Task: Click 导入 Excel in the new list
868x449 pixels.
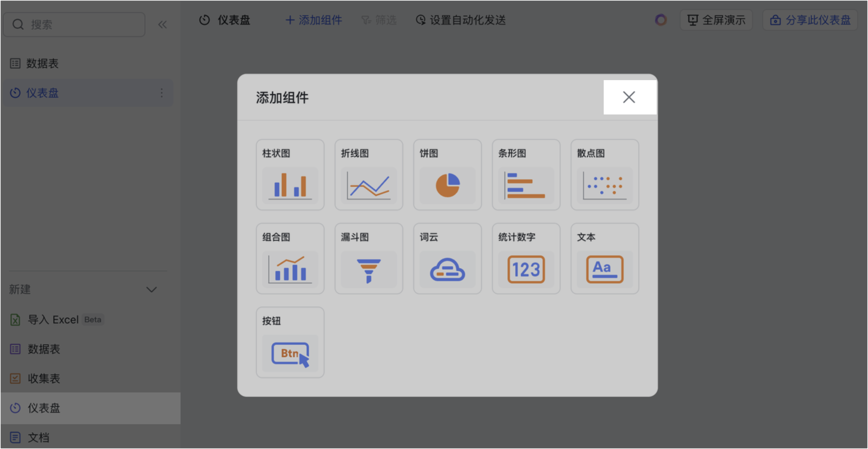Action: [53, 320]
